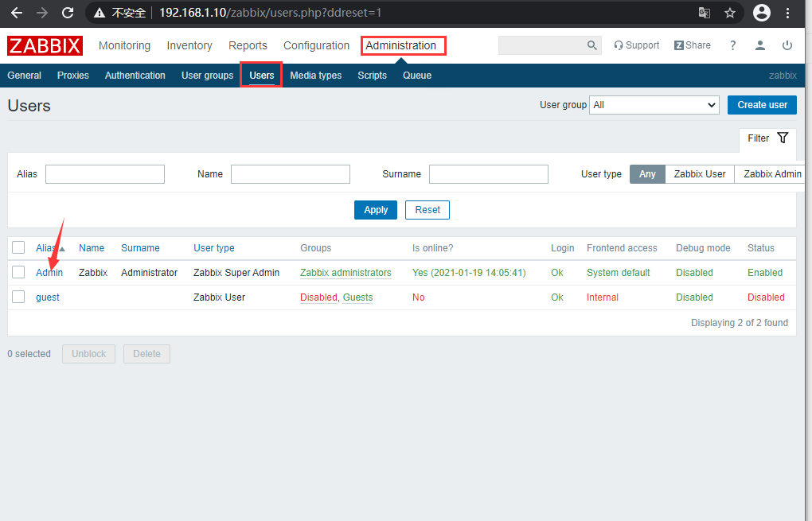Click the sign out power icon
Image resolution: width=812 pixels, height=521 pixels.
pos(787,45)
